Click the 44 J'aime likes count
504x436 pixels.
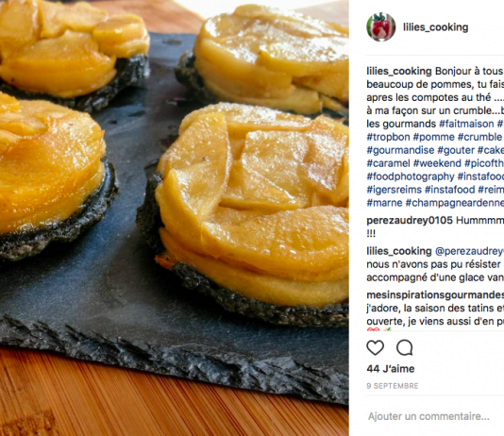click(391, 369)
